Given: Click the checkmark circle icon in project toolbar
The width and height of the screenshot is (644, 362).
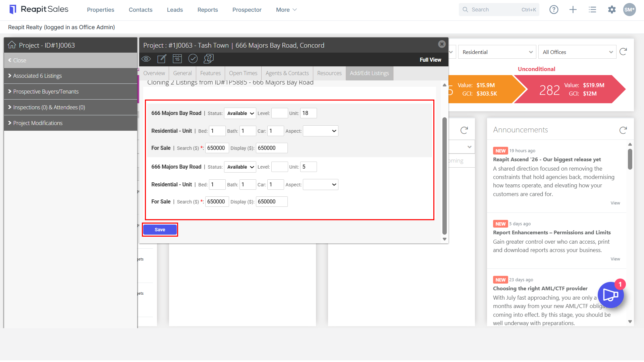Looking at the screenshot, I should [x=193, y=59].
